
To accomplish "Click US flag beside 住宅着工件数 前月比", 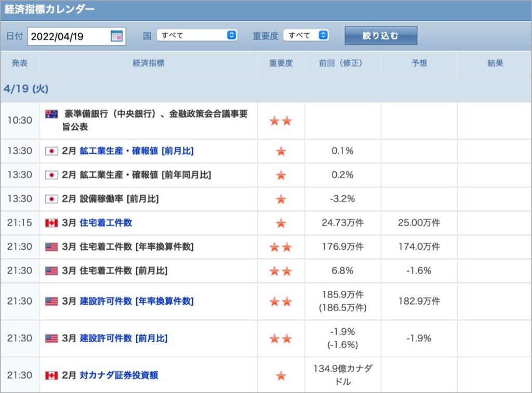I will tap(51, 271).
